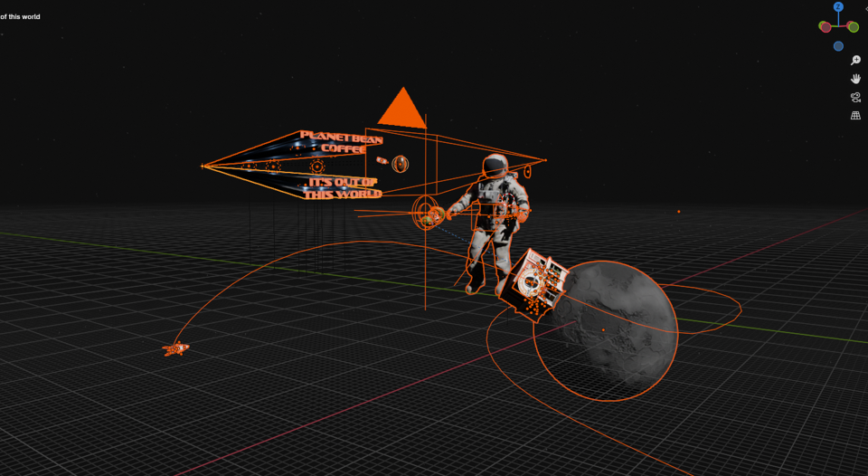This screenshot has width=868, height=476.
Task: Switch perspective/orthographic with the grid icon
Action: pyautogui.click(x=856, y=115)
